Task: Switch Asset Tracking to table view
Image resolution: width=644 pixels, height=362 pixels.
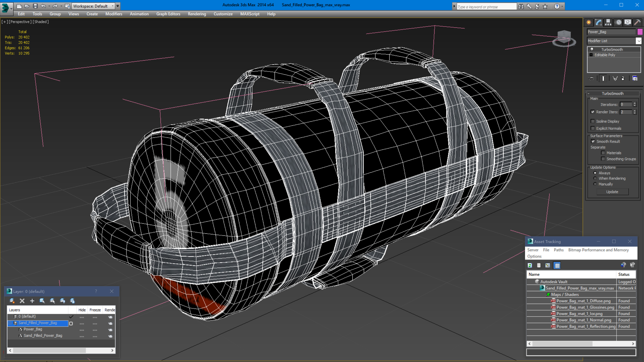Action: 557,265
